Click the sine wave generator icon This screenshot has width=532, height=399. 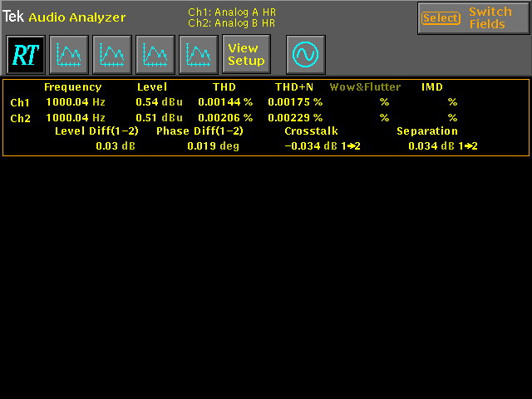click(306, 55)
